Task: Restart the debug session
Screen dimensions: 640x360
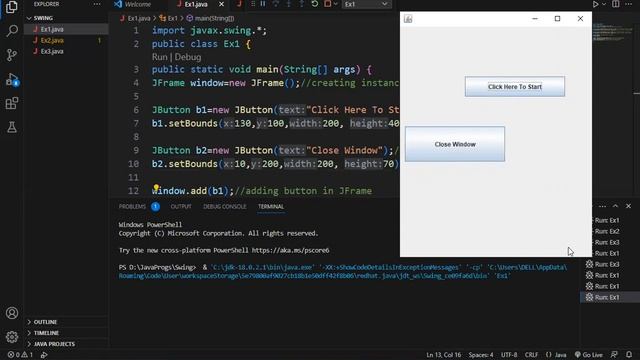Action: pyautogui.click(x=315, y=4)
